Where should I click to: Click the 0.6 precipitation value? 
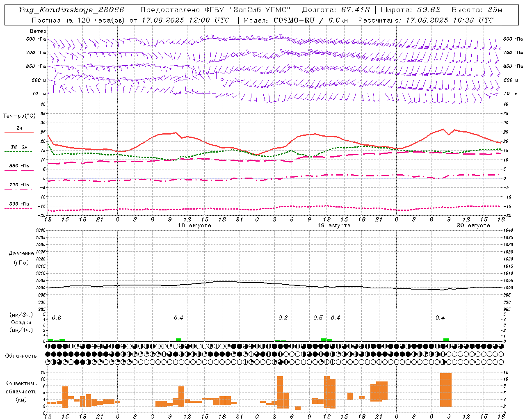coord(56,318)
